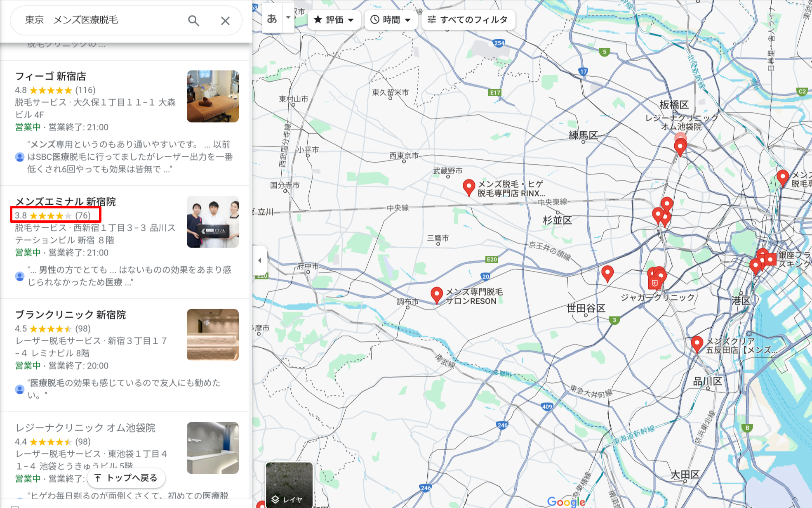The width and height of the screenshot is (812, 508).
Task: Click the route 254 highway shield
Action: [499, 43]
